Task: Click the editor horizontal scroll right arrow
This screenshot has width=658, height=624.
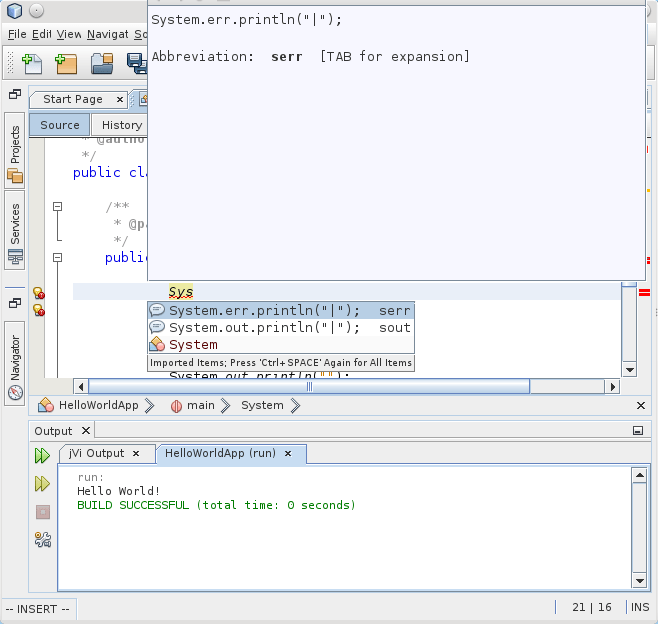Action: [x=612, y=386]
